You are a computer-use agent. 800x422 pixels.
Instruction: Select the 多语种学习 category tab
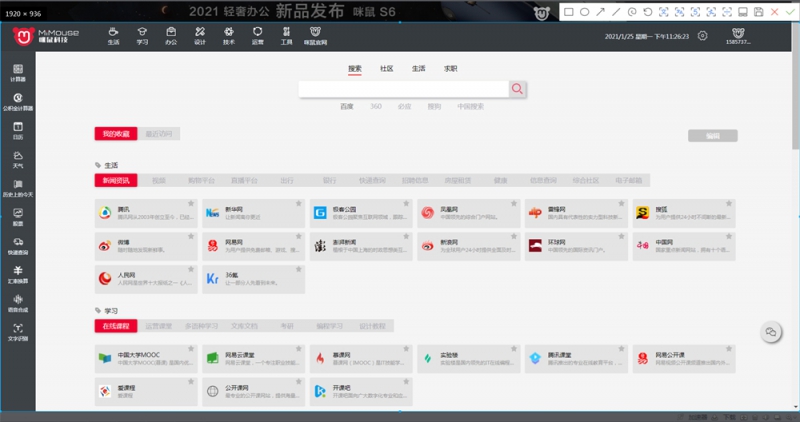tap(201, 326)
